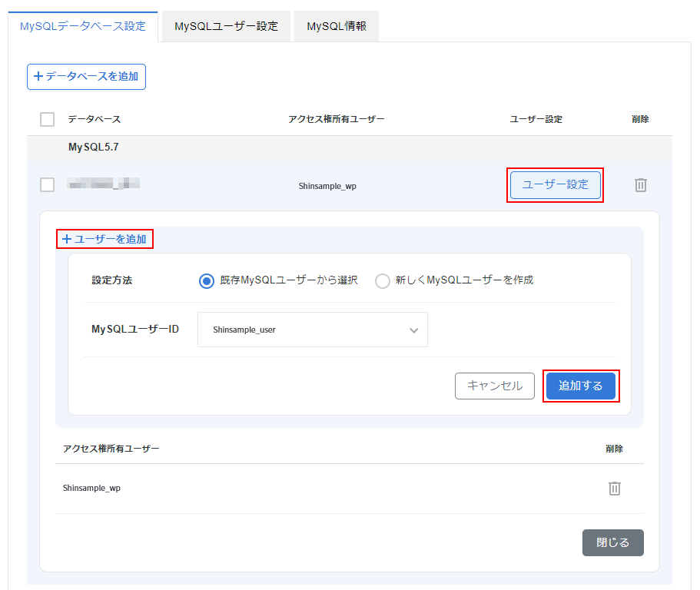This screenshot has width=700, height=590.
Task: Select 既存MySQLユーザーから選択 radio option
Action: 206,280
